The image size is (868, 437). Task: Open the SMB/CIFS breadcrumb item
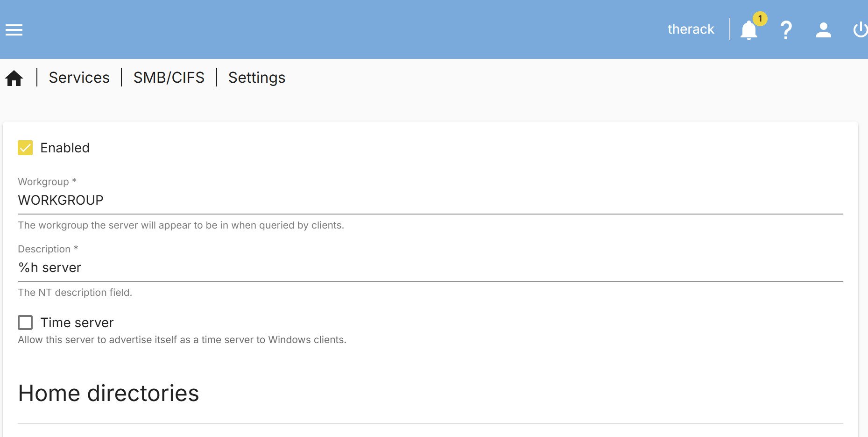(x=169, y=78)
